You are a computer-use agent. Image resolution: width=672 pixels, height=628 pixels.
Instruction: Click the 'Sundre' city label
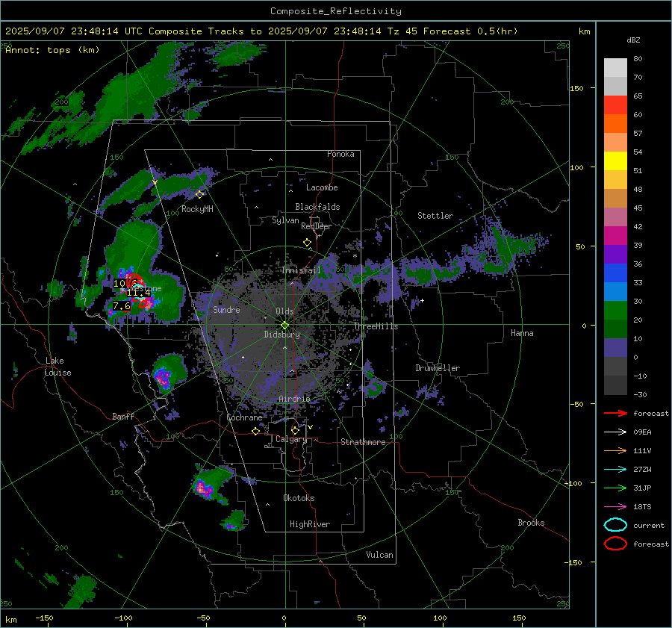pyautogui.click(x=226, y=309)
